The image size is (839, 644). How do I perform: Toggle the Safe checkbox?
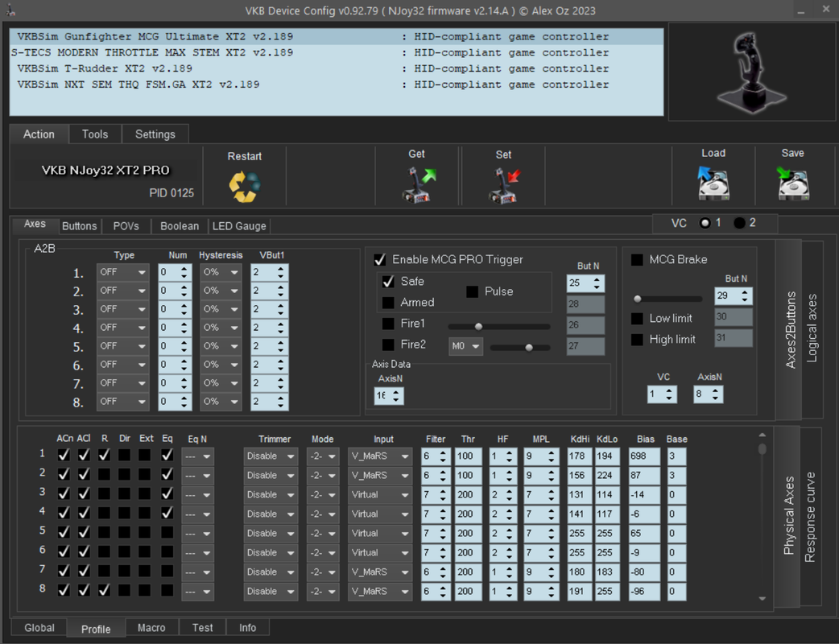388,282
